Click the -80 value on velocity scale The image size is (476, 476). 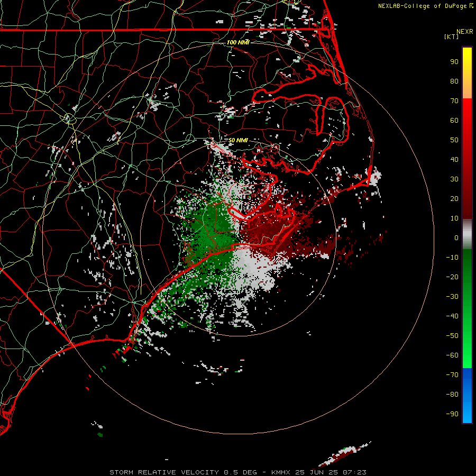tap(452, 395)
